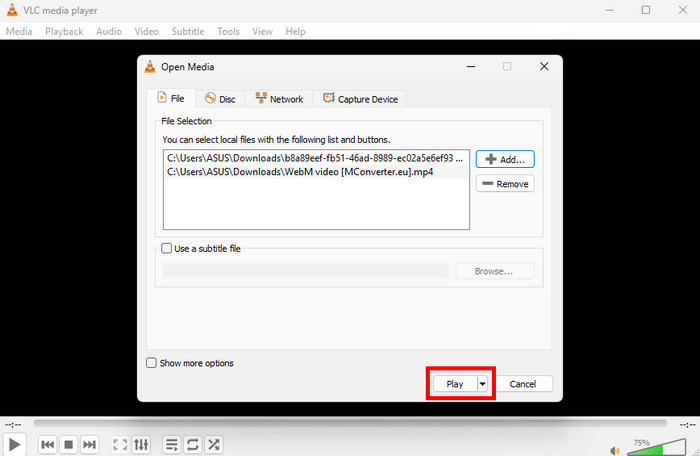
Task: Open the Playback menu
Action: point(64,31)
